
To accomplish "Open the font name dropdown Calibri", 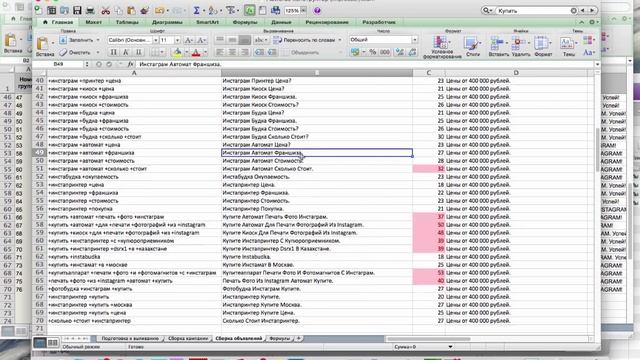I will pyautogui.click(x=156, y=40).
